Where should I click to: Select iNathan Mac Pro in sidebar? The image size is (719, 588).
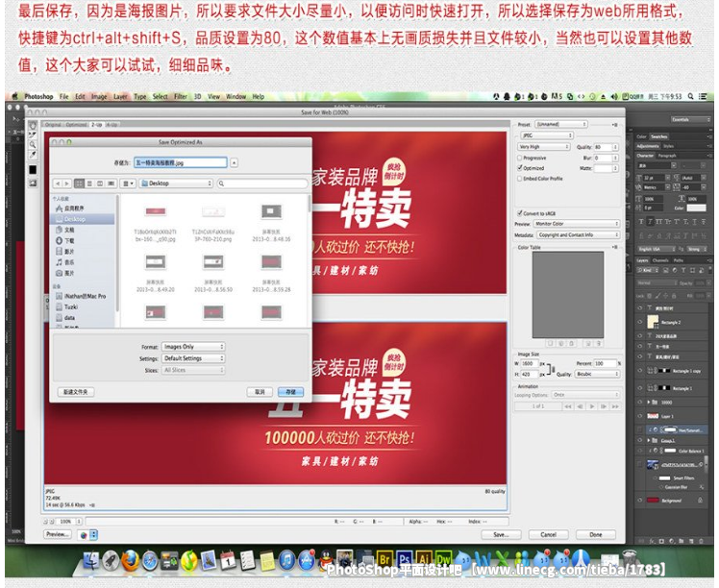pyautogui.click(x=83, y=296)
